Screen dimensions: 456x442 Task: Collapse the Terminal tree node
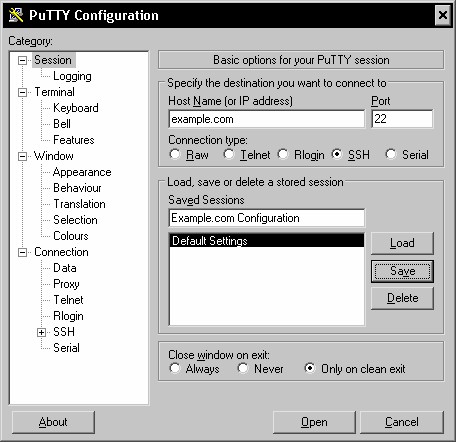tap(22, 92)
